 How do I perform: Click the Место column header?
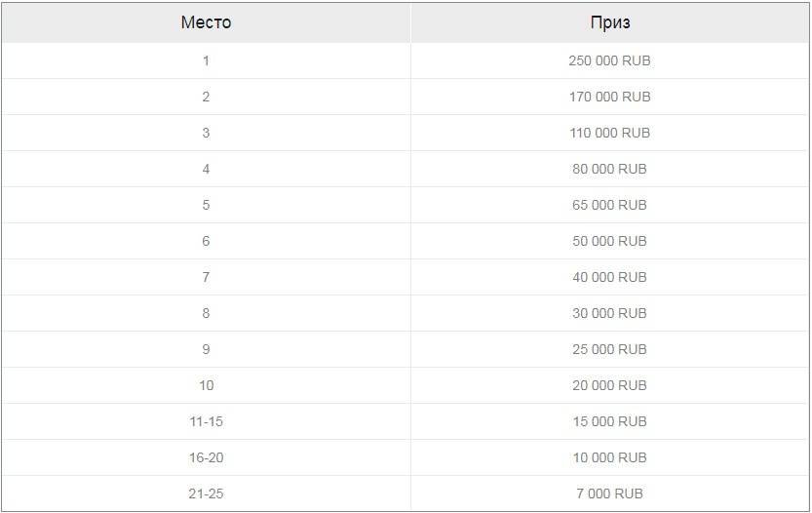click(x=206, y=22)
